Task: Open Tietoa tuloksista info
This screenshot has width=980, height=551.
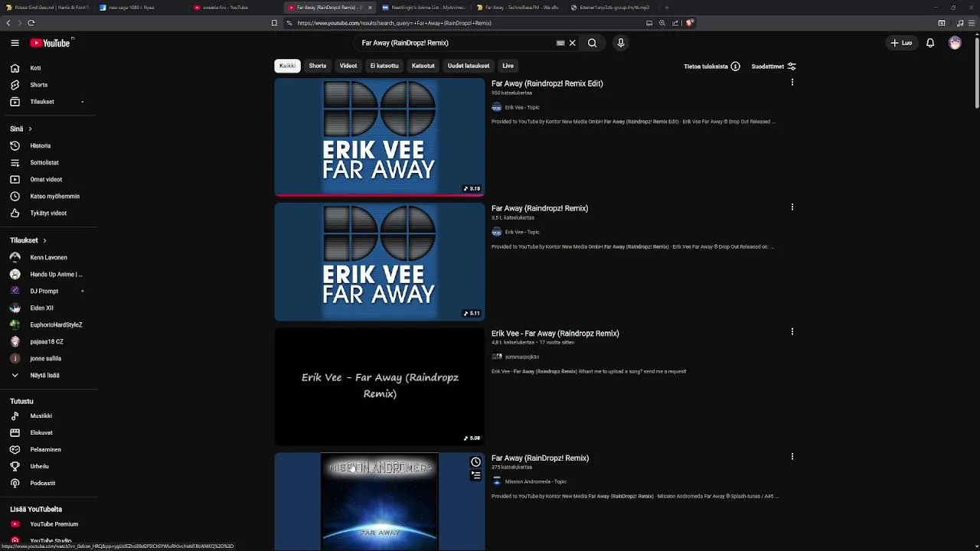Action: point(712,67)
